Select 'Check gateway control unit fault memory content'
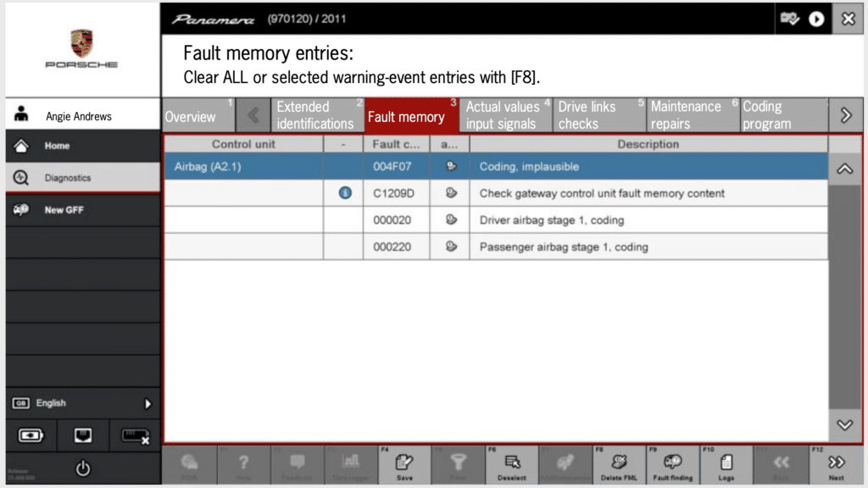The image size is (868, 488). 602,194
